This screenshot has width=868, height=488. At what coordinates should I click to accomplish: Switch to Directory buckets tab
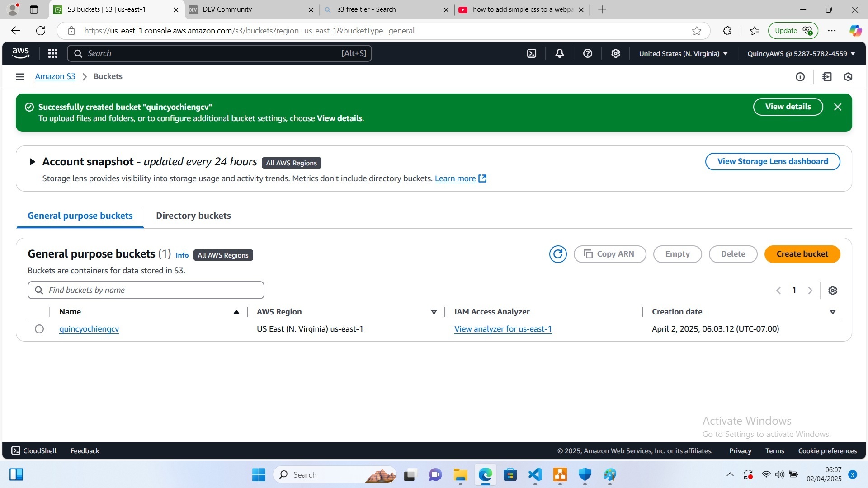click(193, 216)
